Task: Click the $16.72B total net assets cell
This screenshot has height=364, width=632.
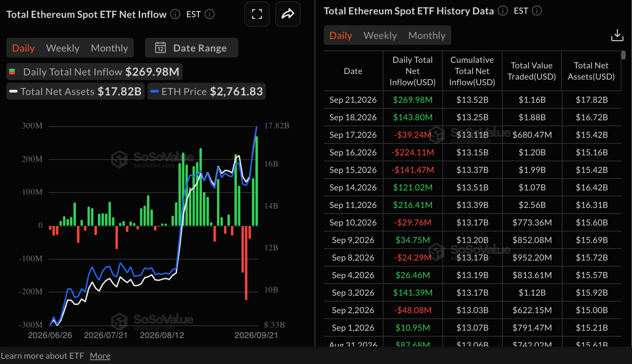Action: coord(592,117)
